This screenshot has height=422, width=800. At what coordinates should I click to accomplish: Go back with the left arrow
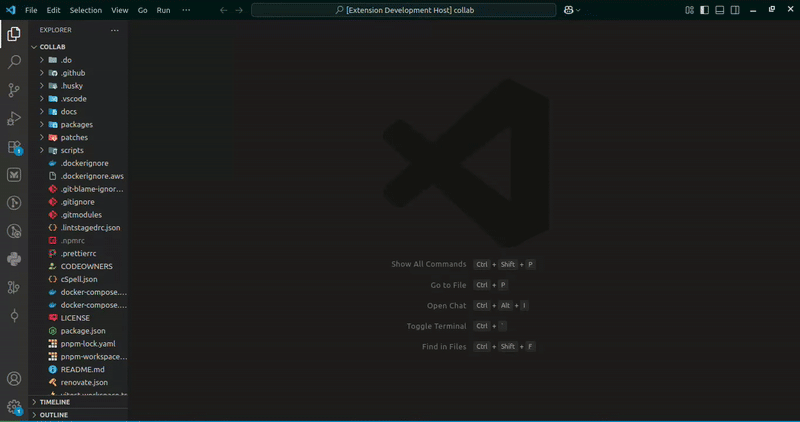223,10
